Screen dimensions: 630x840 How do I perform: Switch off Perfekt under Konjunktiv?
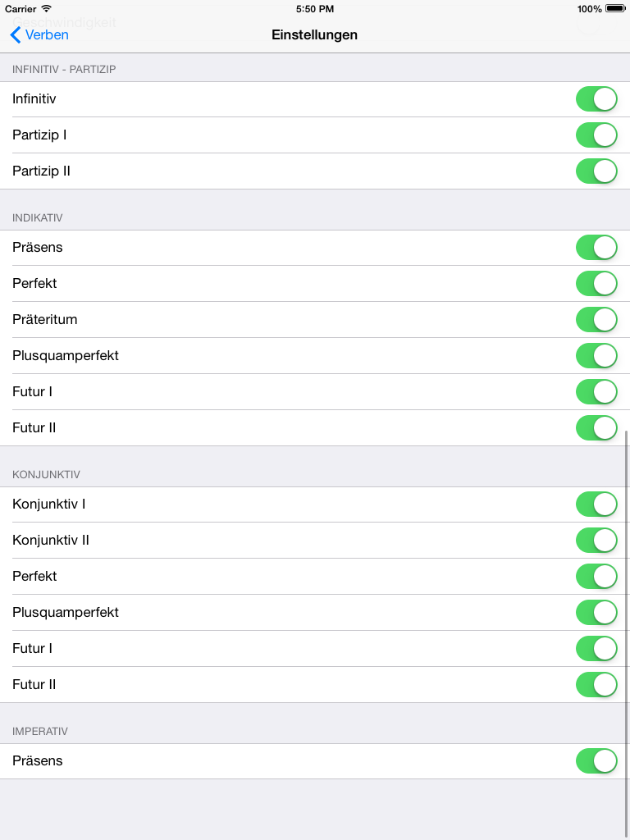coord(596,576)
